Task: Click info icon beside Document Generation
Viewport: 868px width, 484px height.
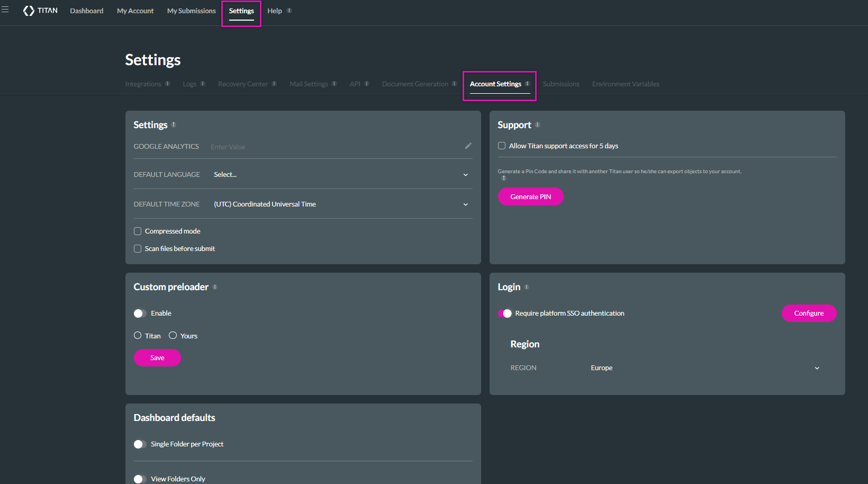Action: tap(454, 84)
